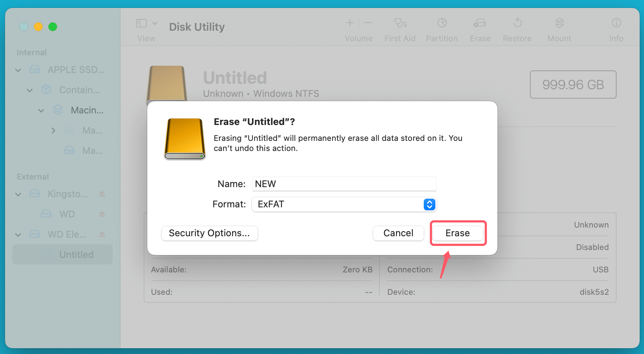Open the Format dropdown showing ExFAT
Screen dimensions: 644x354
(x=429, y=204)
